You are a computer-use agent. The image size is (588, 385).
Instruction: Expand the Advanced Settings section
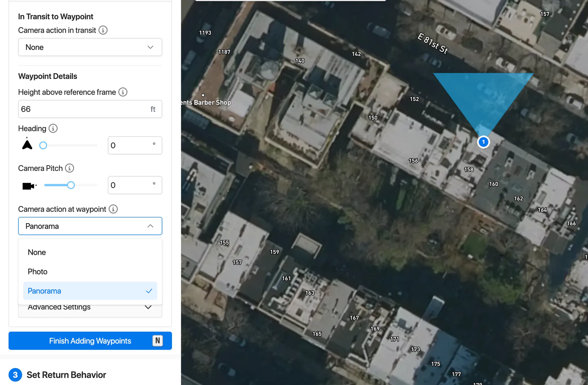(90, 307)
